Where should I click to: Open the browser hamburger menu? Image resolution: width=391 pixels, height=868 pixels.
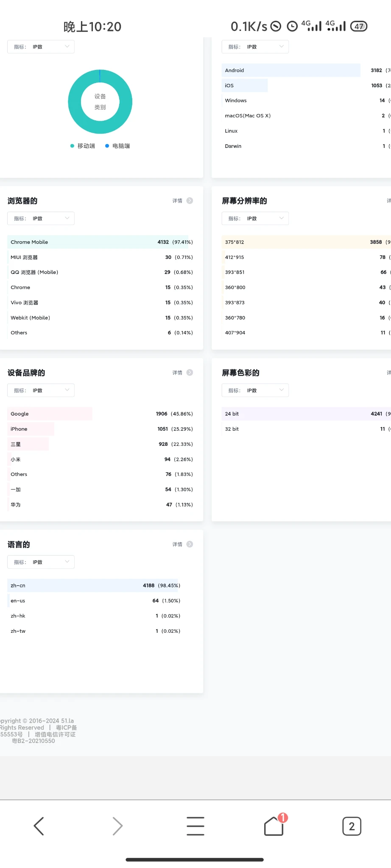195,826
